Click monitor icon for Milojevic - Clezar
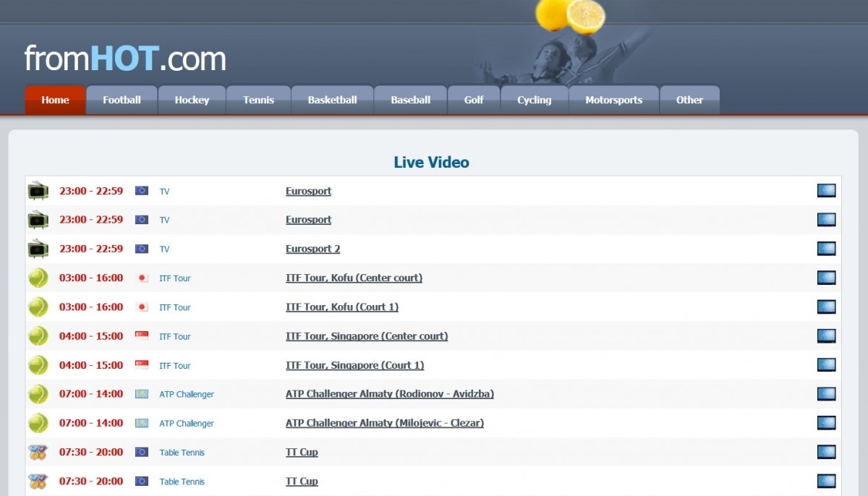 point(826,423)
